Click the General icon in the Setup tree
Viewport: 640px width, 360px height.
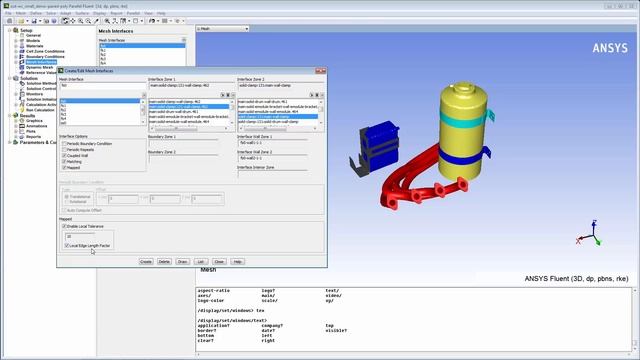click(x=22, y=36)
